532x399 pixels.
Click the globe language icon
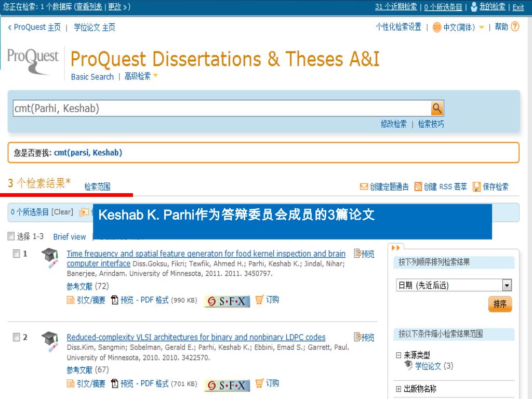437,27
